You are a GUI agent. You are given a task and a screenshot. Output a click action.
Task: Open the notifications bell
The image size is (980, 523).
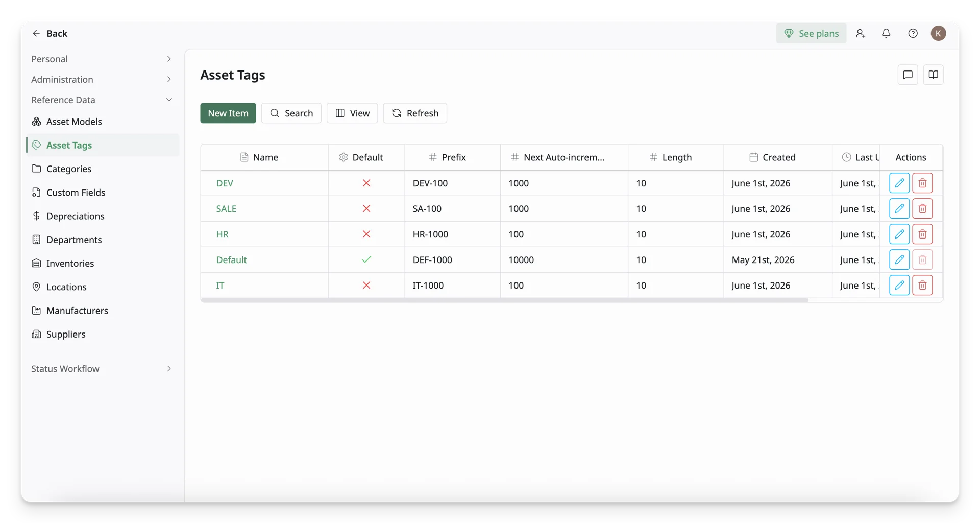click(x=886, y=33)
